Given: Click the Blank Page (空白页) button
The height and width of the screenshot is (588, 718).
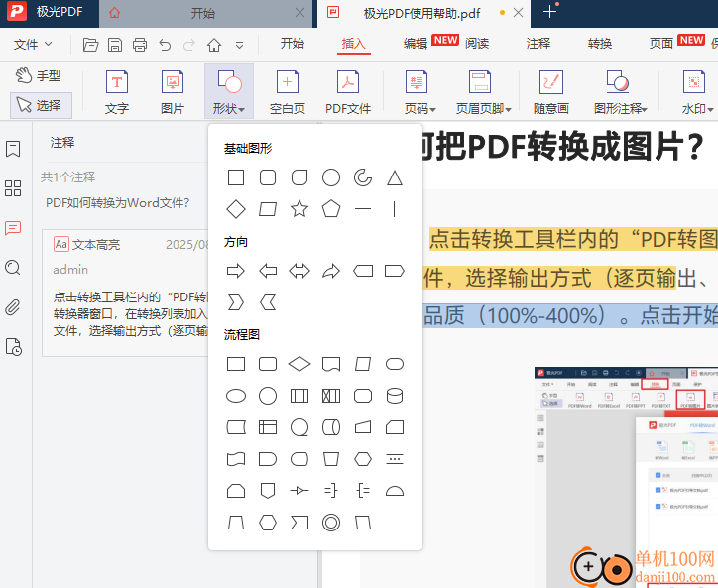Looking at the screenshot, I should 288,92.
